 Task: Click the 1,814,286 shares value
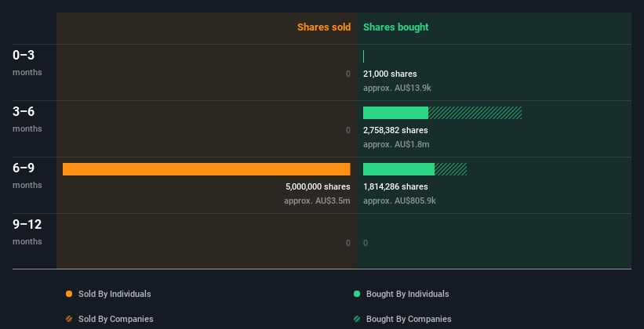[x=395, y=186]
